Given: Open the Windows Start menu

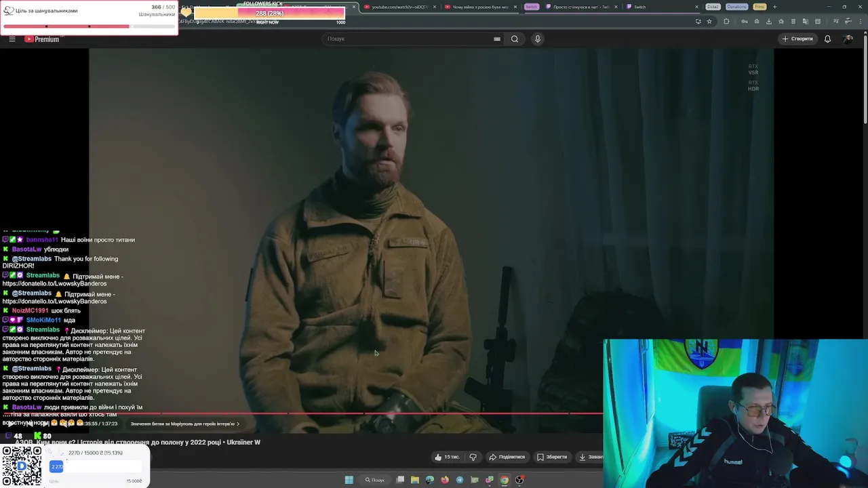Looking at the screenshot, I should tap(349, 480).
